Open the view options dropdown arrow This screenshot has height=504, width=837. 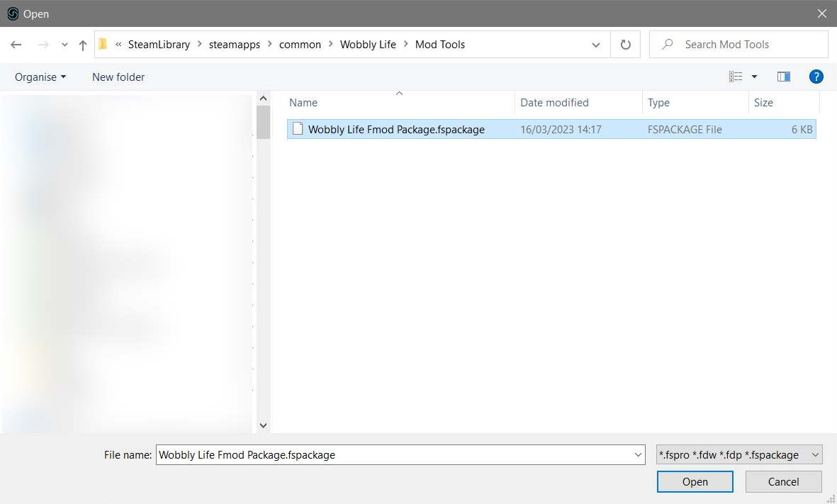[753, 76]
